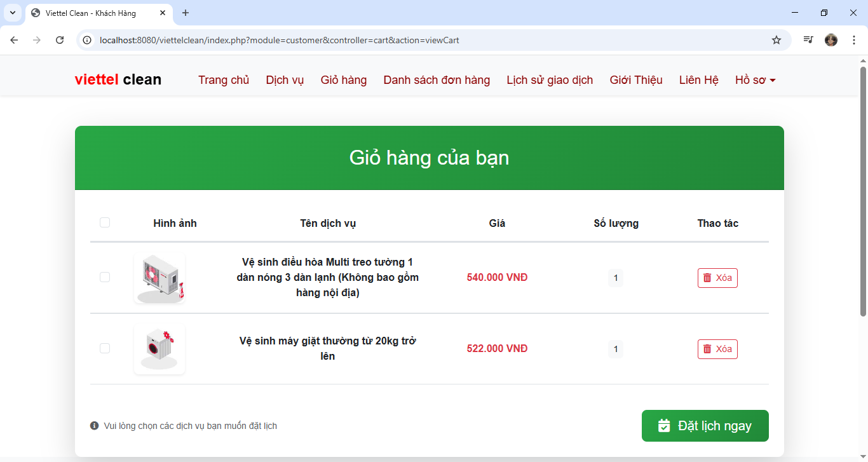Open a new tab with plus icon
Screen dimensions: 868x462
click(186, 13)
